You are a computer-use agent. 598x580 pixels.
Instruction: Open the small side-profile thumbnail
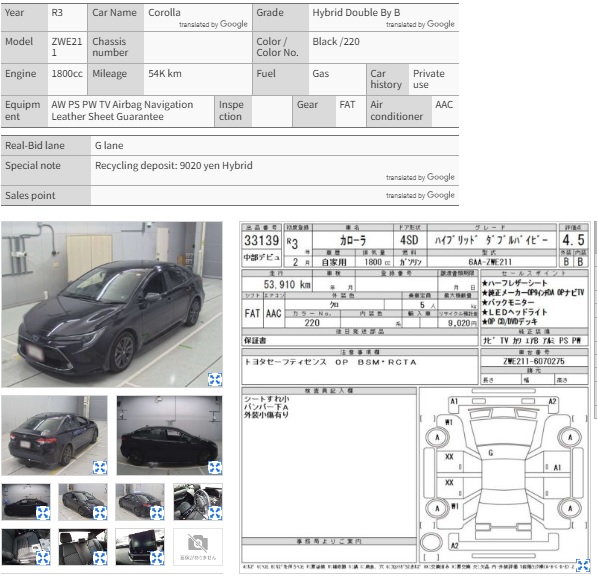(26, 502)
